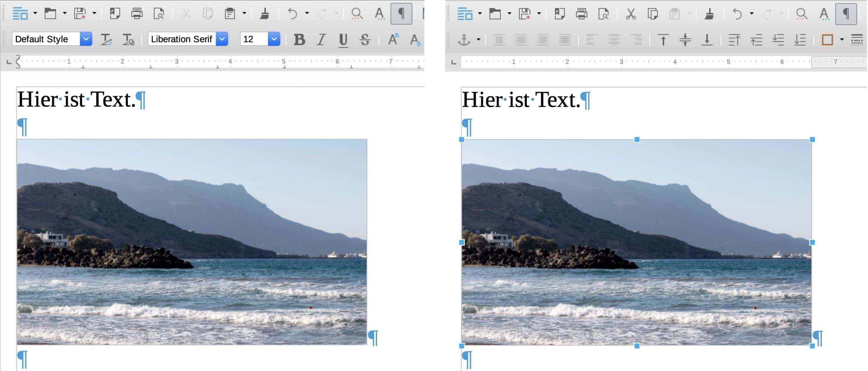Toggle bold formatting
The image size is (868, 371).
tap(299, 39)
